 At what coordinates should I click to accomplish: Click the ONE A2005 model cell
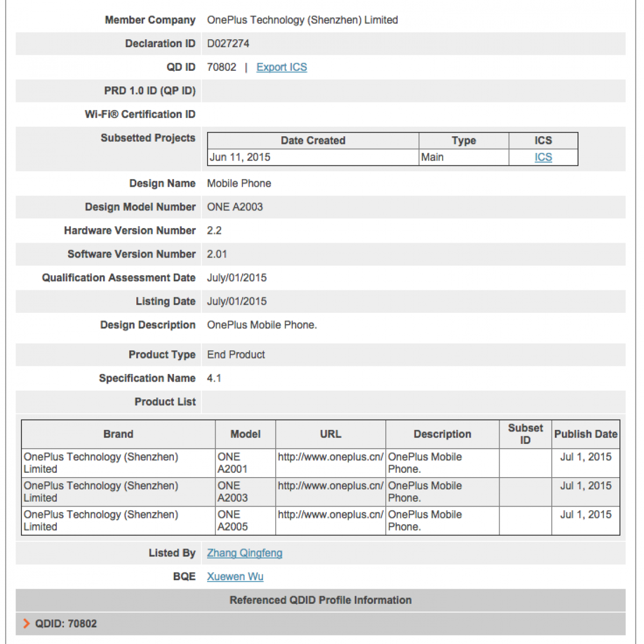[x=232, y=521]
